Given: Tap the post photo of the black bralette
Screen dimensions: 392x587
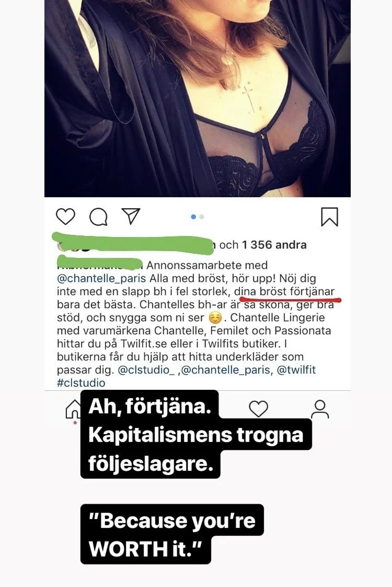Looking at the screenshot, I should coord(198,98).
